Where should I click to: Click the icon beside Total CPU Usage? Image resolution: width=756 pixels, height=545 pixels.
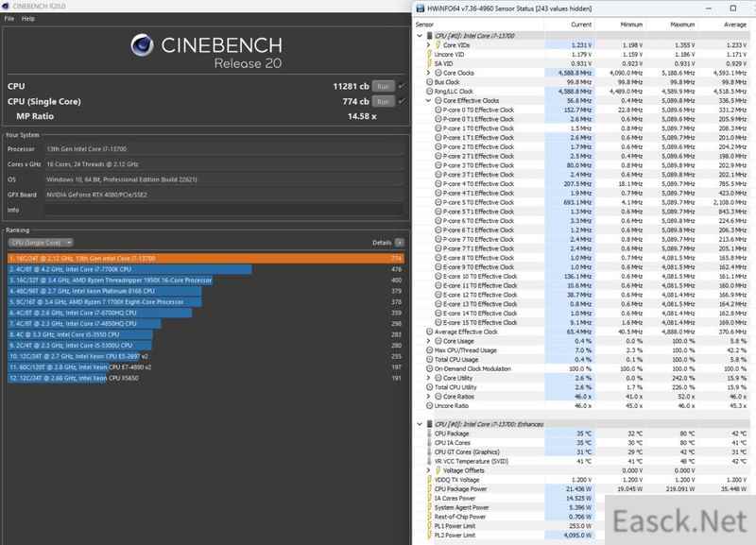coord(429,360)
